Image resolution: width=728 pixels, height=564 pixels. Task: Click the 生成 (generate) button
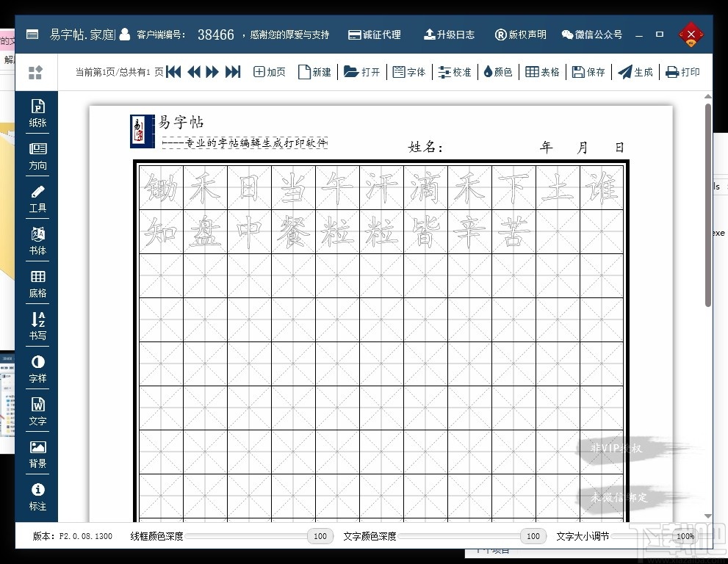click(635, 71)
